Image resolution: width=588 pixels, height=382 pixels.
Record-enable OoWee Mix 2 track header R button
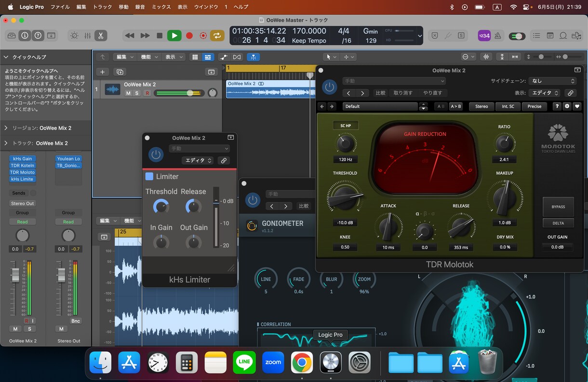click(147, 93)
